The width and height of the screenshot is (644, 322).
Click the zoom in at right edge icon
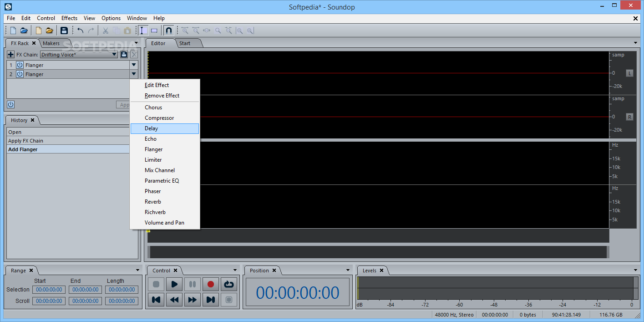250,31
